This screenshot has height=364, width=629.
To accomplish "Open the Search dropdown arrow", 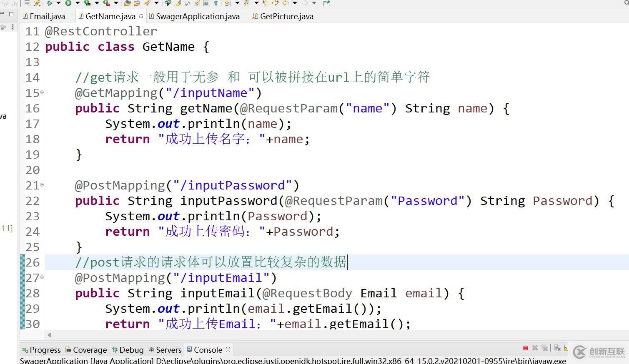I will (156, 3).
